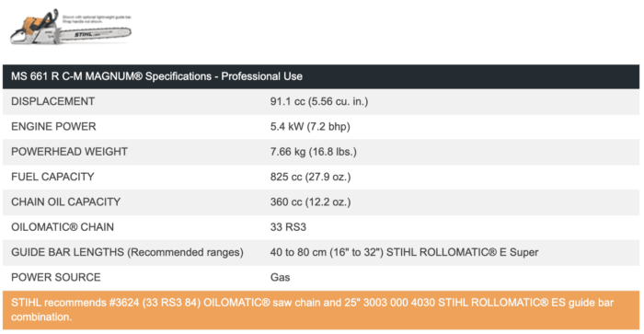This screenshot has height=334, width=644.
Task: Click the small caption text beside chainsaw image
Action: [97, 19]
